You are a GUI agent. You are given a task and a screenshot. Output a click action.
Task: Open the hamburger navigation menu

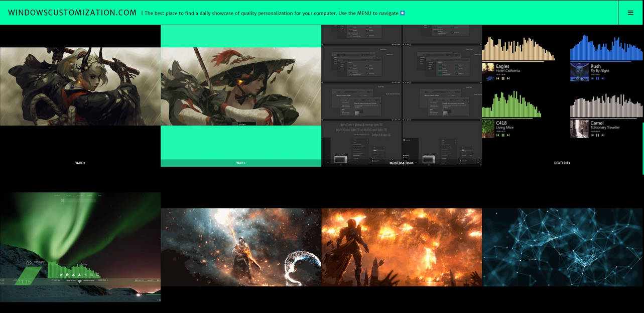[630, 13]
